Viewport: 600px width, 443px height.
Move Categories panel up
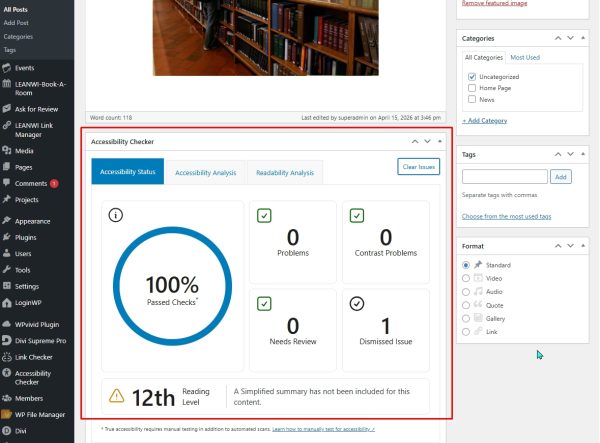(558, 38)
